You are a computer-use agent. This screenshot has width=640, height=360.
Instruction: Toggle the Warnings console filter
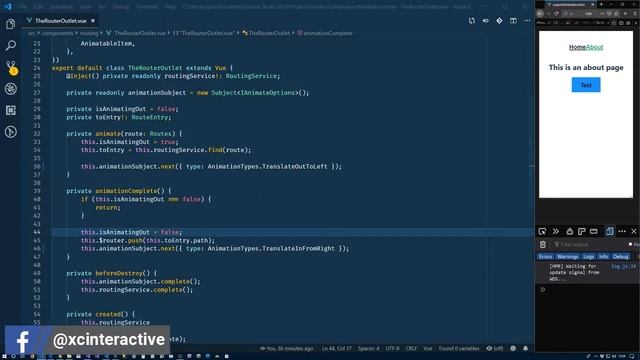tap(568, 256)
